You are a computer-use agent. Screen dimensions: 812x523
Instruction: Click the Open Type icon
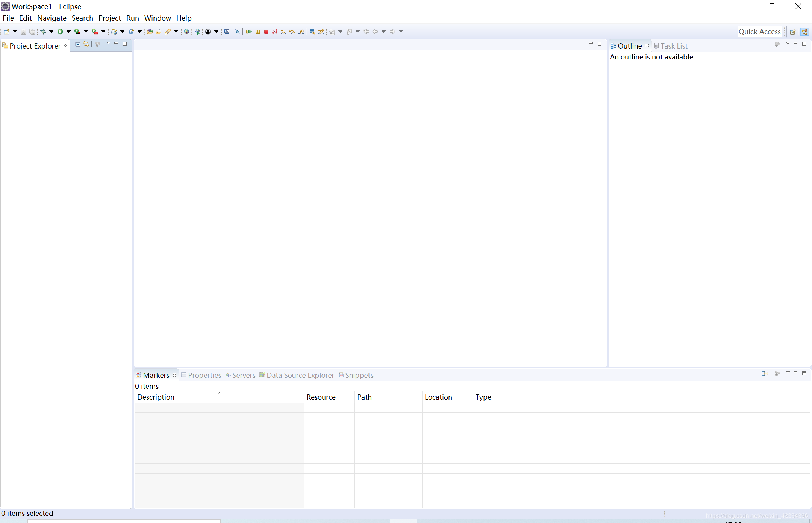150,32
